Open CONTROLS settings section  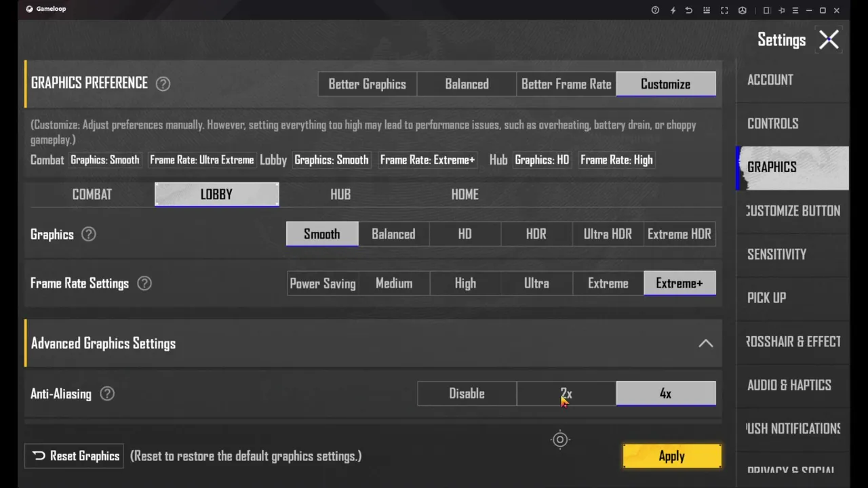pyautogui.click(x=792, y=123)
